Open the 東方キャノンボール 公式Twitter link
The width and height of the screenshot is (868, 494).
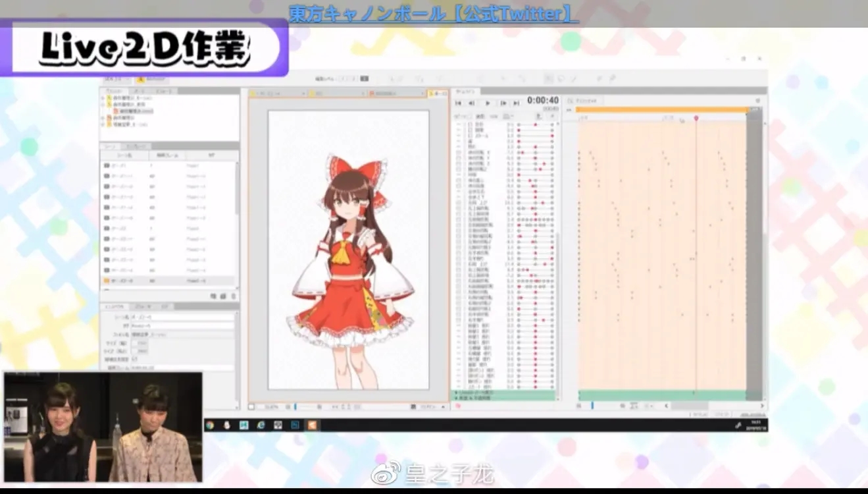pyautogui.click(x=434, y=13)
